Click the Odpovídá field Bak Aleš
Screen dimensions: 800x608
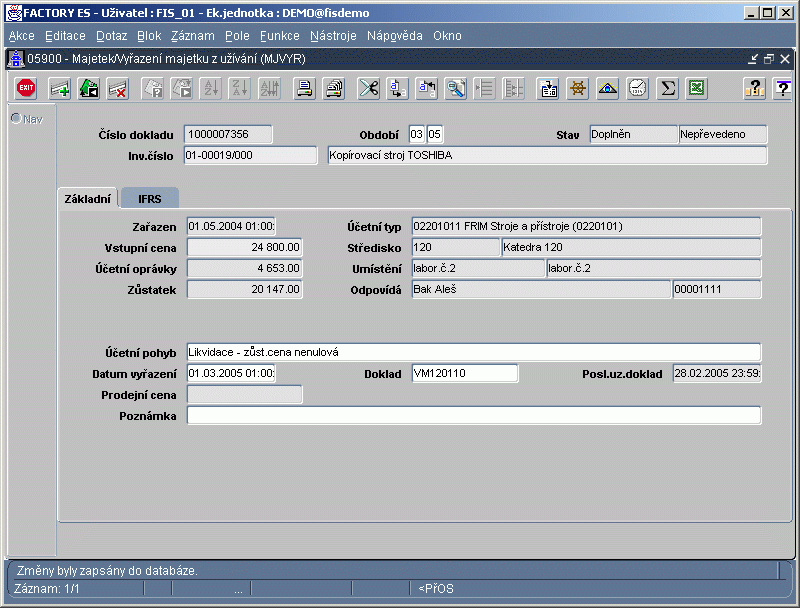541,289
